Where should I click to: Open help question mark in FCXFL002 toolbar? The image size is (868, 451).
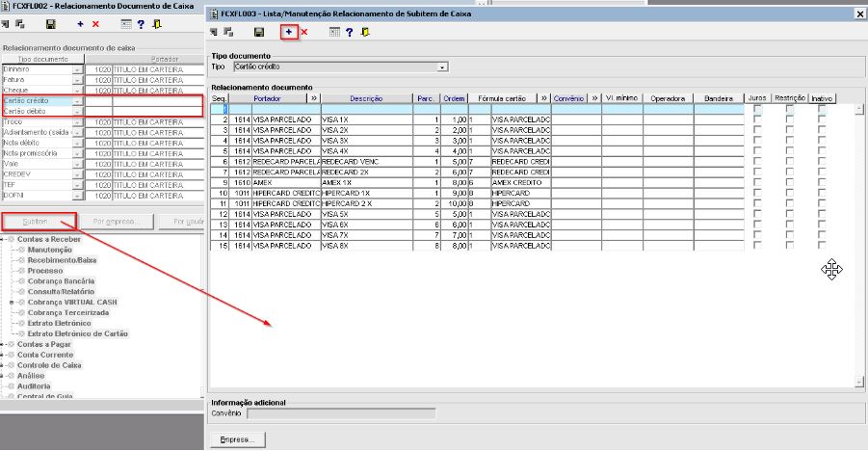[x=141, y=24]
